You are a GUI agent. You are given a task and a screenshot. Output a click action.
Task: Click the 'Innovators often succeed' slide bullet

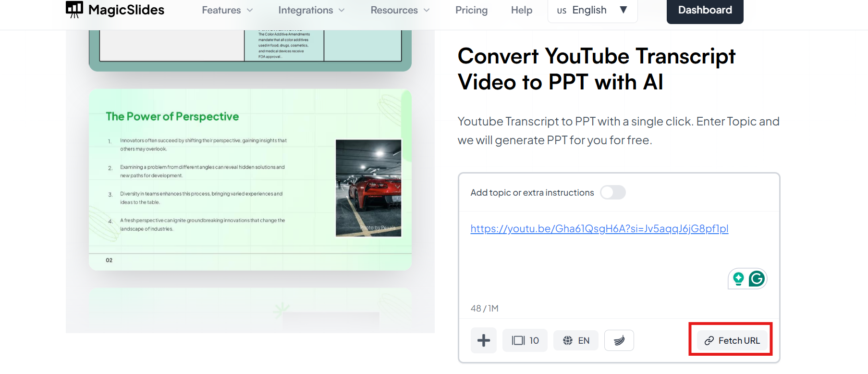pyautogui.click(x=203, y=145)
